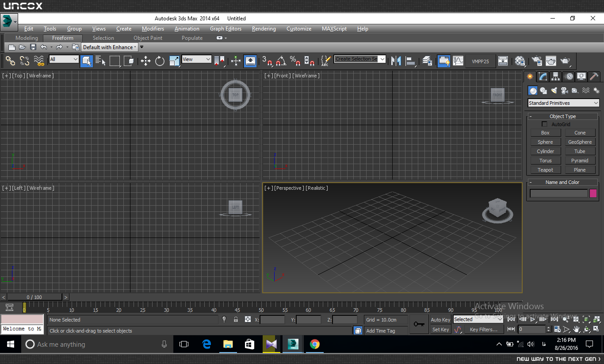Toggle Window/Crossing selection mode
This screenshot has height=364, width=604.
pyautogui.click(x=129, y=61)
